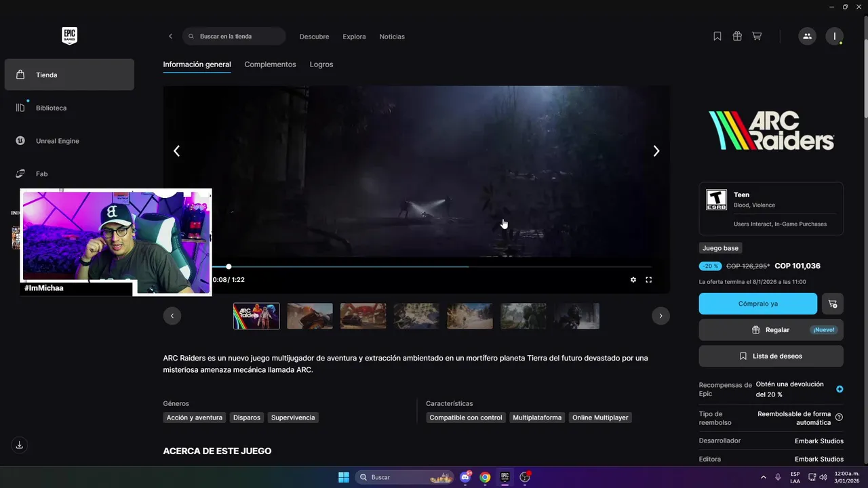
Task: Click the Online Multiplayer tag
Action: (x=600, y=418)
